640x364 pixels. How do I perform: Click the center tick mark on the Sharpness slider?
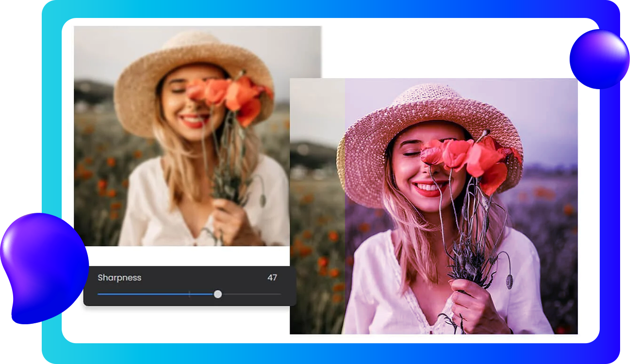(189, 294)
